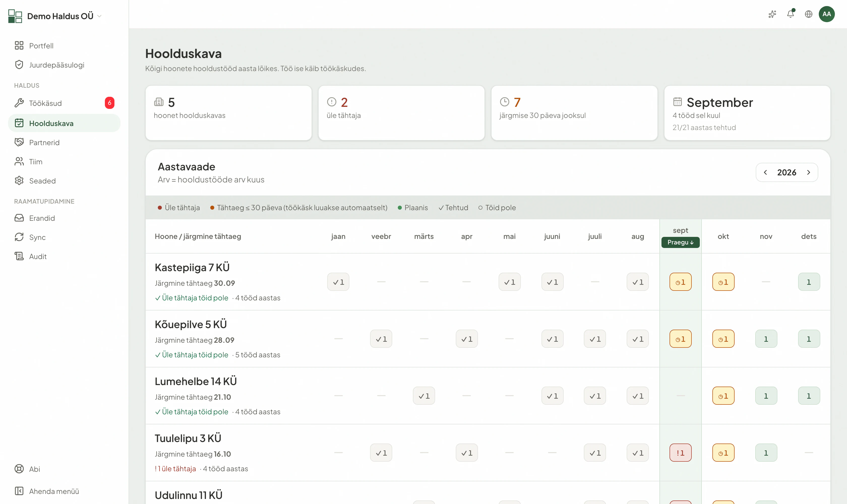Click the Praegu button under sept

[x=681, y=242]
